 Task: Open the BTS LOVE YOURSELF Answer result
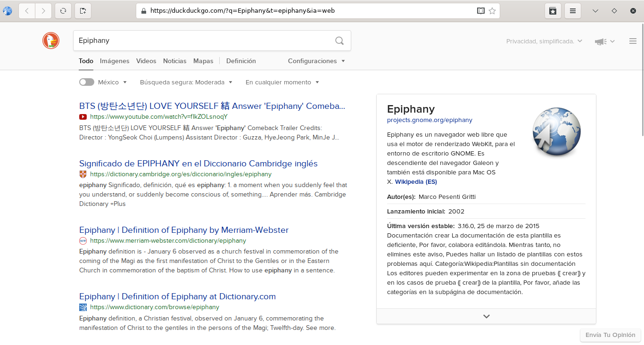tap(212, 106)
